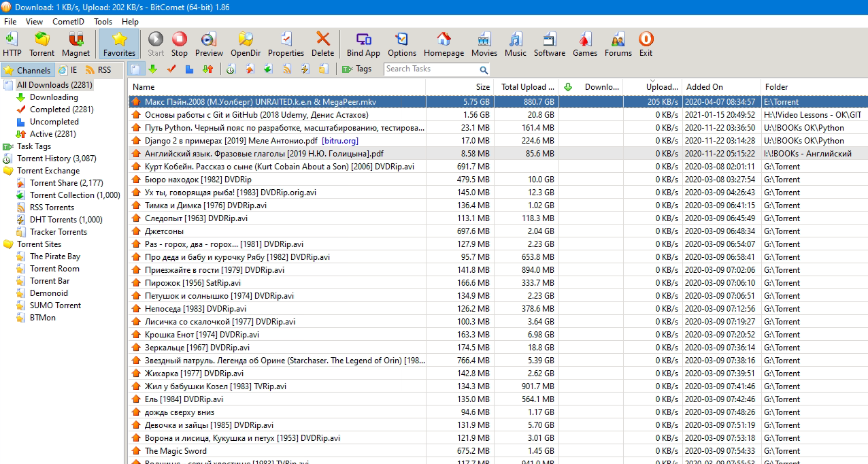This screenshot has width=868, height=464.
Task: Open the File menu
Action: click(10, 21)
